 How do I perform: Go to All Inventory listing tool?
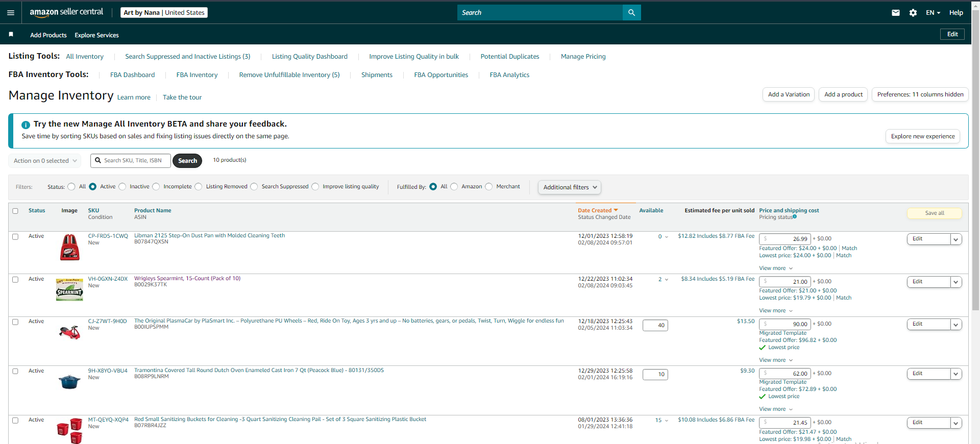[85, 57]
